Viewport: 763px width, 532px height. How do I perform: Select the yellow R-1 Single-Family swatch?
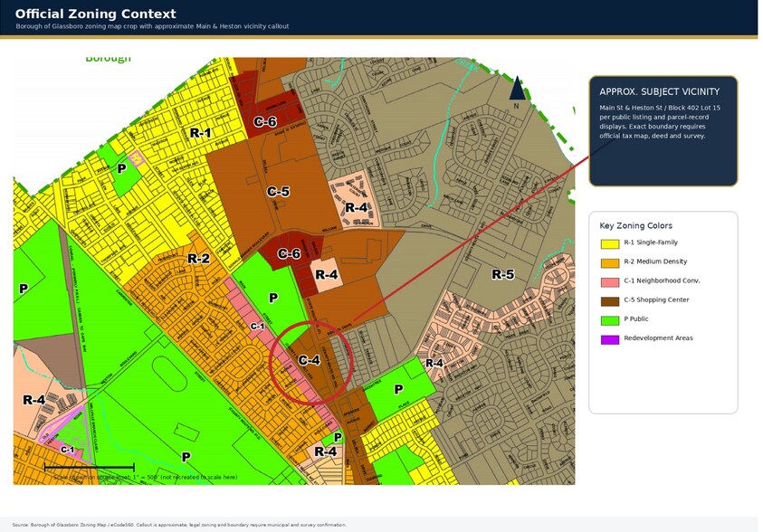610,243
